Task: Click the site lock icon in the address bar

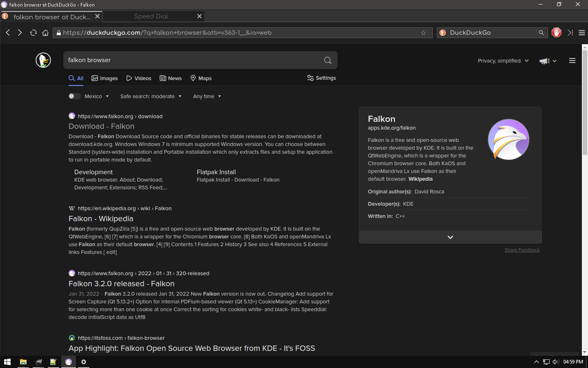Action: click(59, 33)
